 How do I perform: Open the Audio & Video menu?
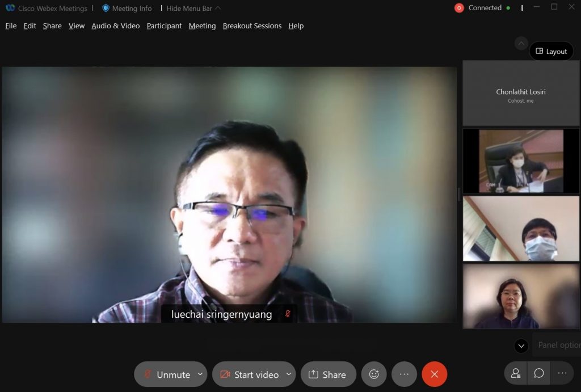tap(116, 26)
